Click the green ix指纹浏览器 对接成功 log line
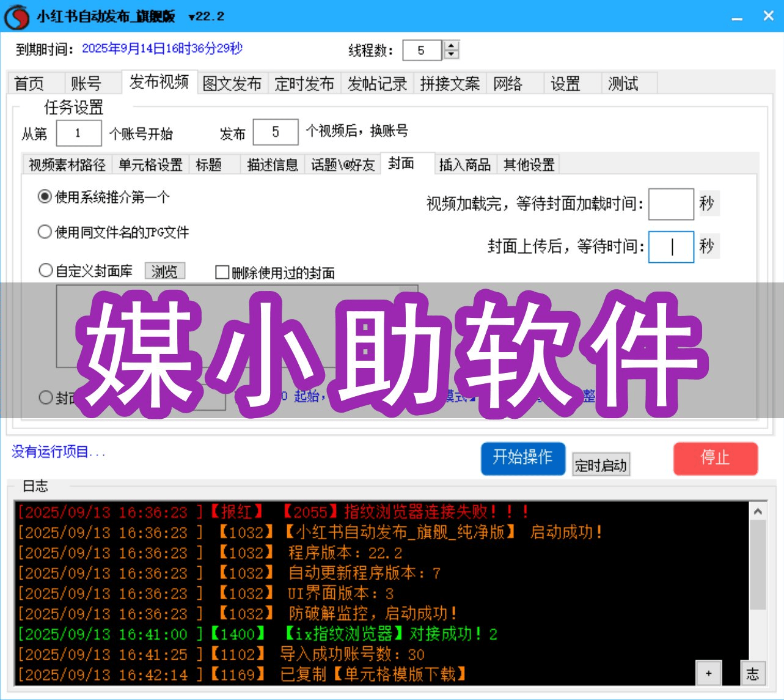This screenshot has width=784, height=700. coord(257,634)
